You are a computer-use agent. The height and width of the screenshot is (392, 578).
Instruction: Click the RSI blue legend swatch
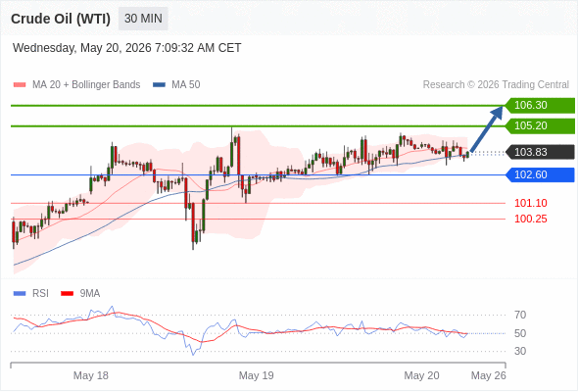pos(20,294)
